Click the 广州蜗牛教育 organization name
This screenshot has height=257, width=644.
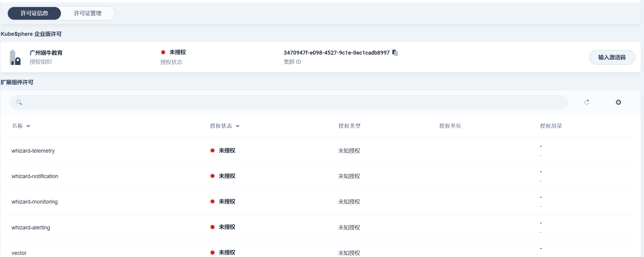46,53
